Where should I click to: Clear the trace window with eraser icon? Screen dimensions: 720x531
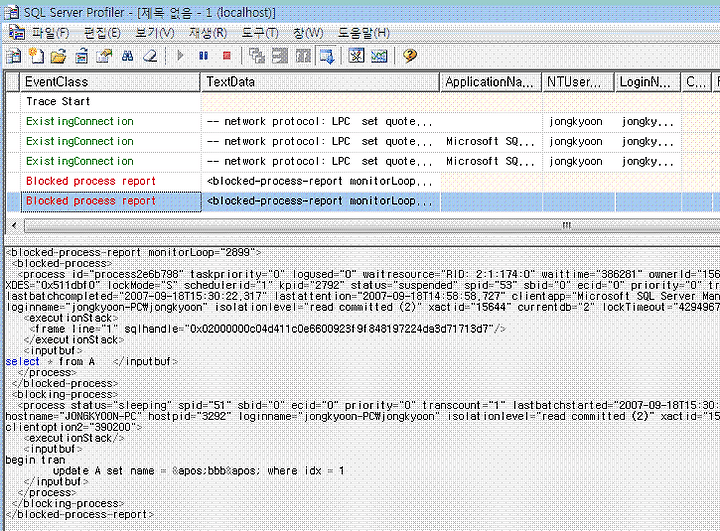[150, 56]
